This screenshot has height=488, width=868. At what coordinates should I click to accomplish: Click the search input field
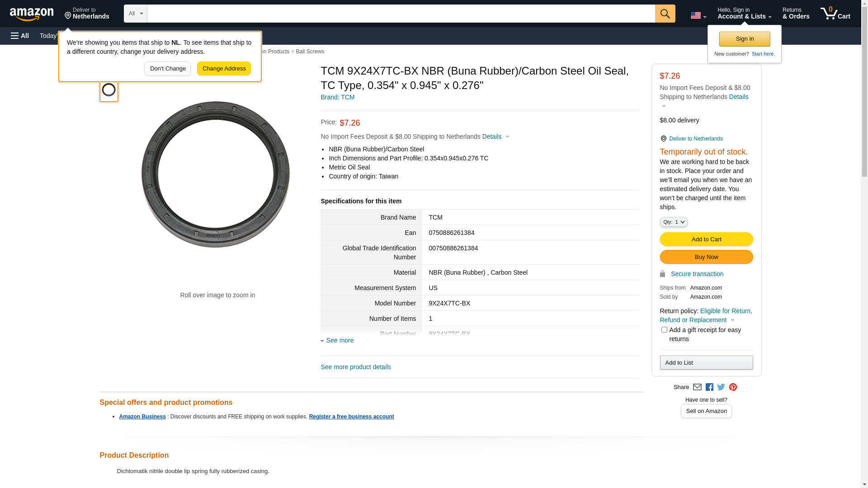click(401, 14)
